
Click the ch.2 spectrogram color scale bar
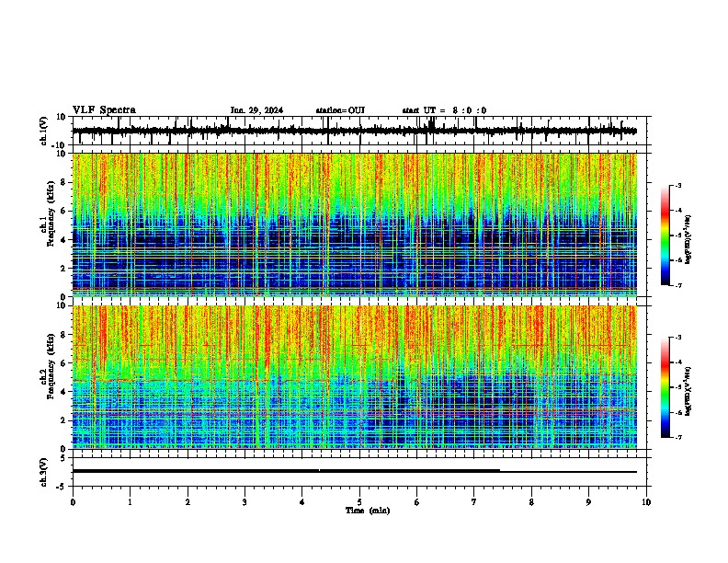[665, 387]
